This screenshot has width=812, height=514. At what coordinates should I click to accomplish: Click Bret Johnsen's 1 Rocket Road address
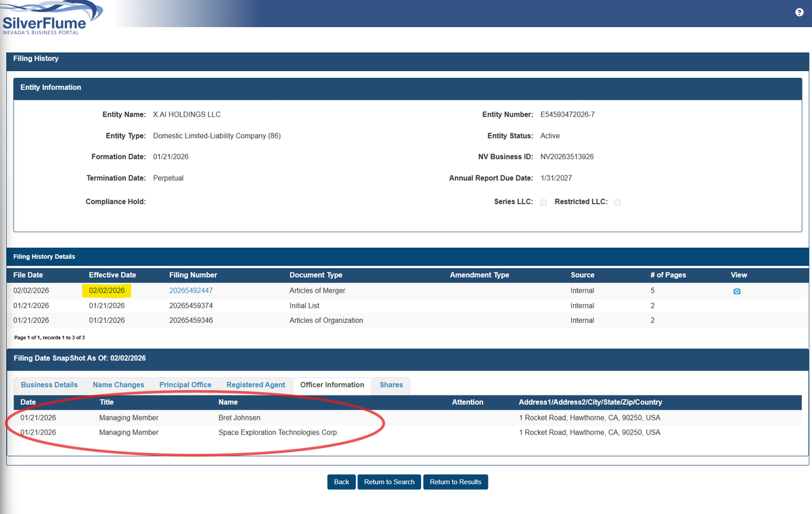[589, 418]
